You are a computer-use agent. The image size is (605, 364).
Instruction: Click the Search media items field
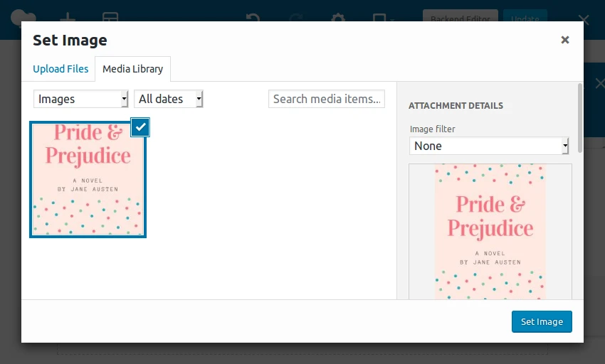[327, 99]
